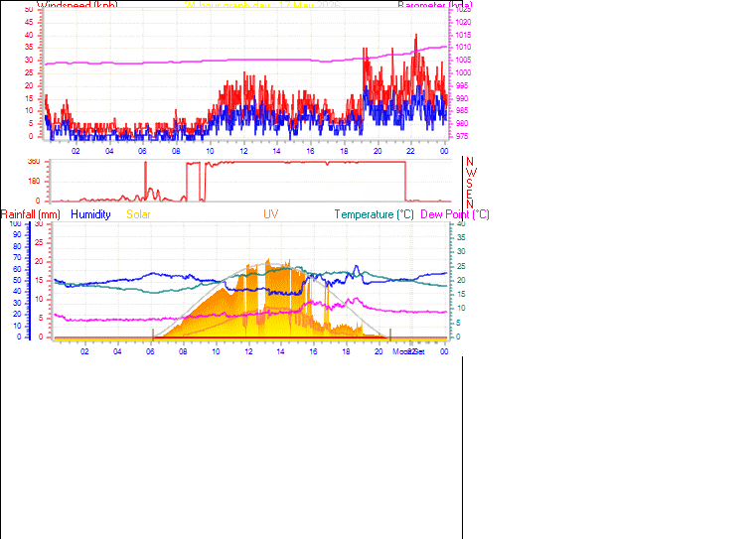
Task: Click the '60' humidity axis value
Action: click(17, 269)
